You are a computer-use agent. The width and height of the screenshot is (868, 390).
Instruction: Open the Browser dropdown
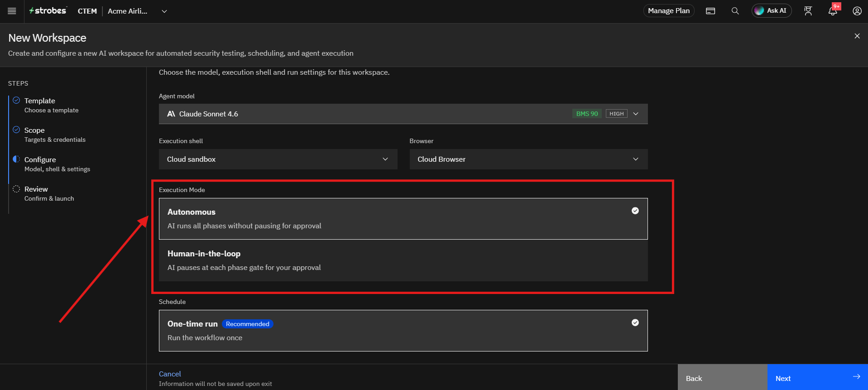528,159
